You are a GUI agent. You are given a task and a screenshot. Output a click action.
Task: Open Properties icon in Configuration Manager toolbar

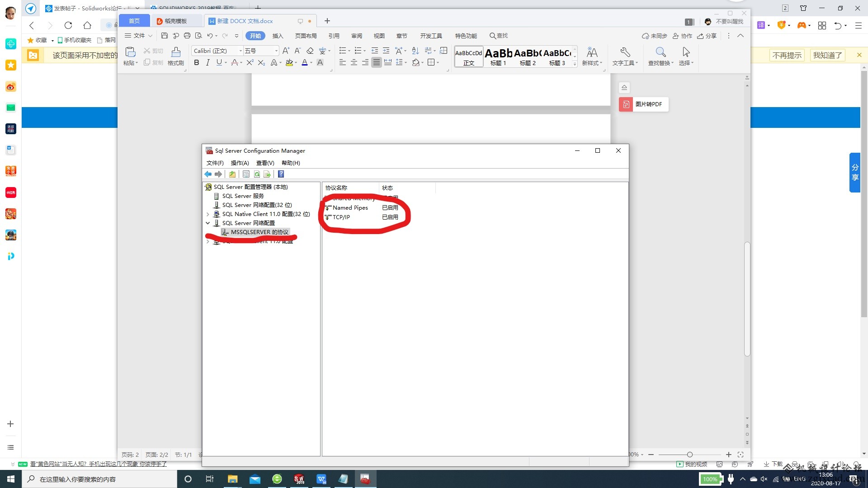pyautogui.click(x=246, y=174)
